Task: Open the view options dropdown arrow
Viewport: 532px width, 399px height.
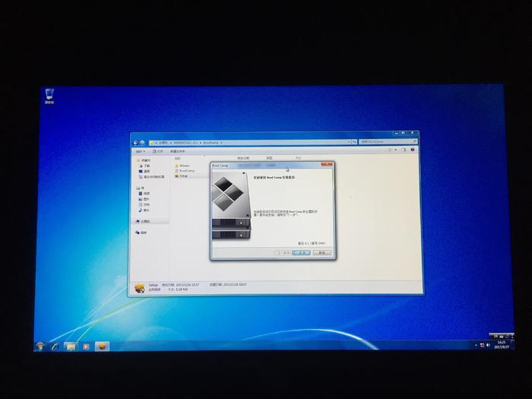Action: (395, 150)
